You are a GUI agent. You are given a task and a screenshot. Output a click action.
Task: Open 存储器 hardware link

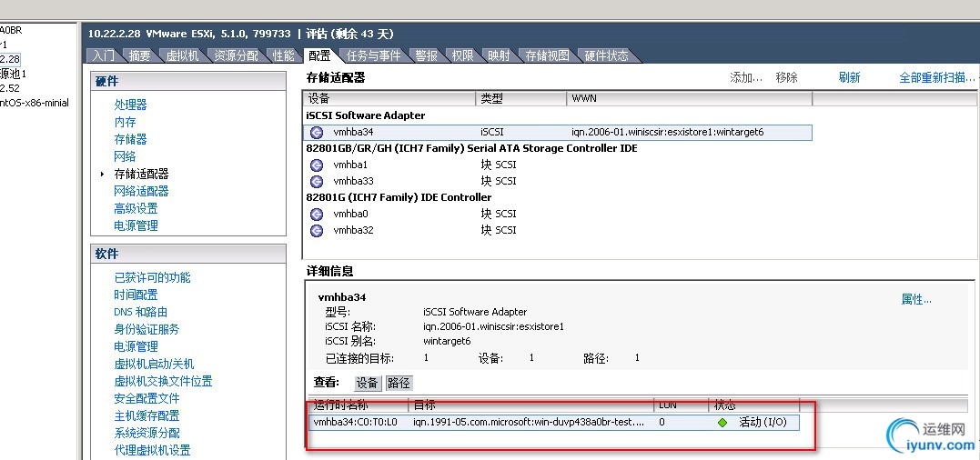[131, 139]
